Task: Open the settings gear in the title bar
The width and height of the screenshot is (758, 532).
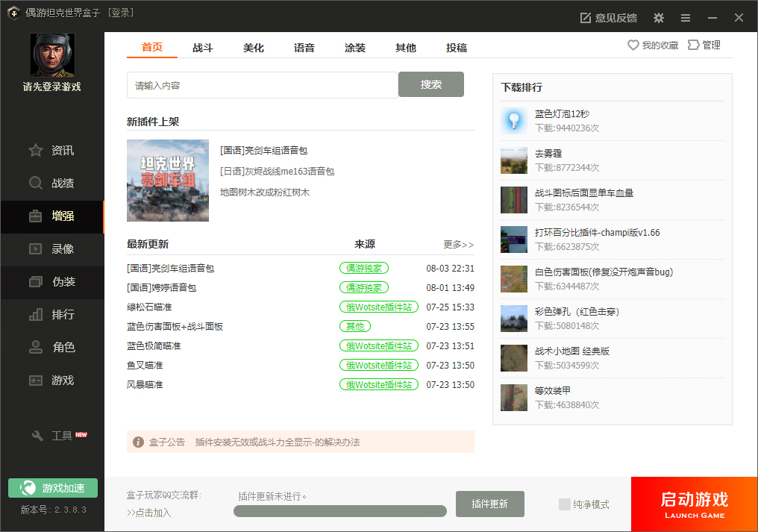Action: click(x=658, y=17)
